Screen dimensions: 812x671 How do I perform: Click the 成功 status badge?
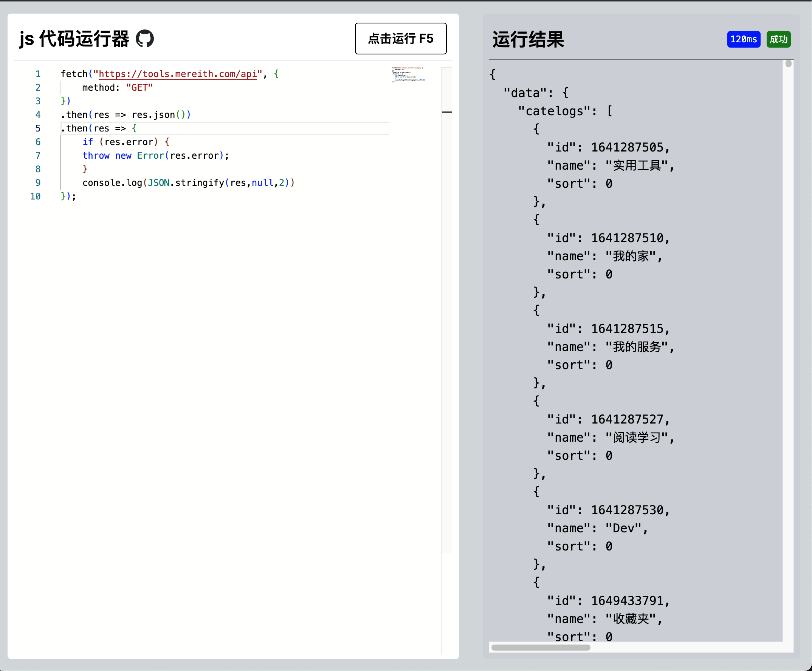tap(778, 39)
